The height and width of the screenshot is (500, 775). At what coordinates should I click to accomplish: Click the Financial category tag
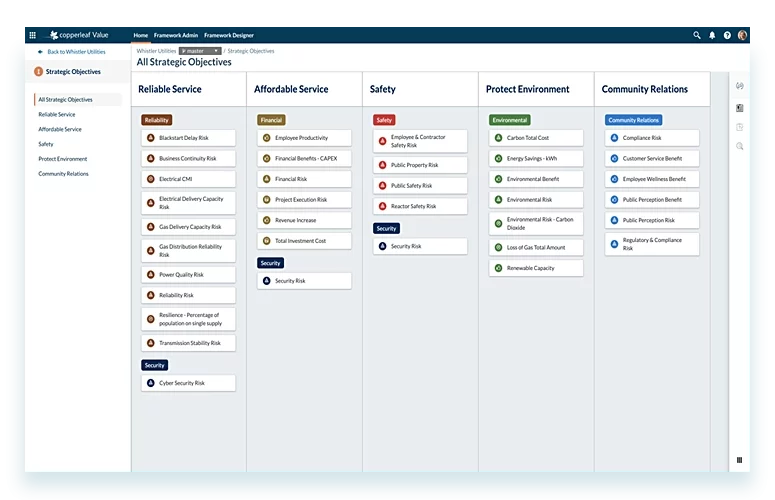tap(271, 120)
